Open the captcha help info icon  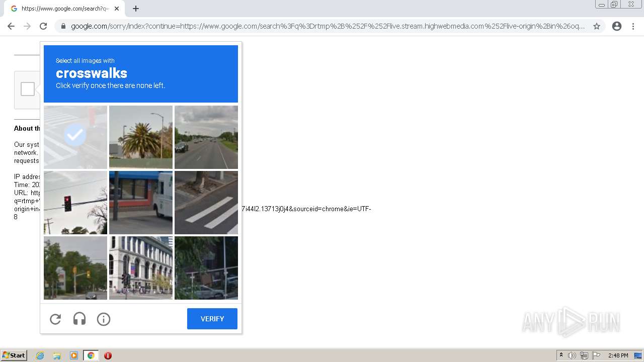tap(104, 319)
